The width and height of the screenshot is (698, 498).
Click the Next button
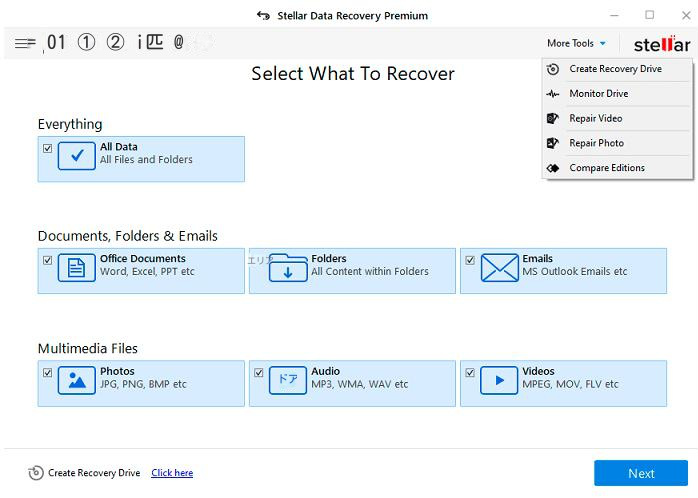point(641,473)
